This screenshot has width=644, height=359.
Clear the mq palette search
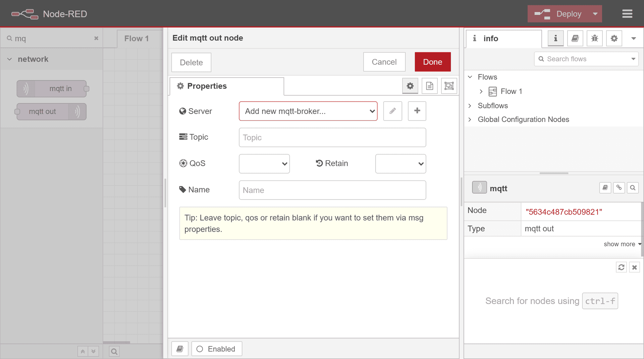click(x=96, y=38)
